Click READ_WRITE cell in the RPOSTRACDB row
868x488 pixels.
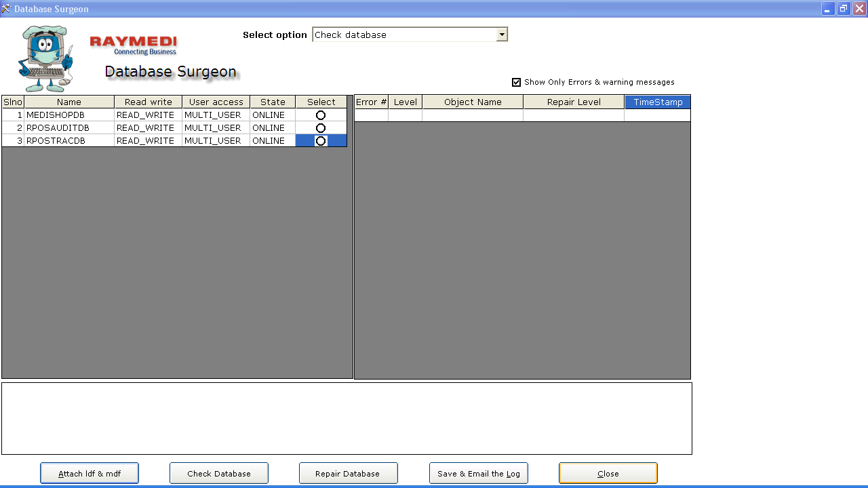149,141
